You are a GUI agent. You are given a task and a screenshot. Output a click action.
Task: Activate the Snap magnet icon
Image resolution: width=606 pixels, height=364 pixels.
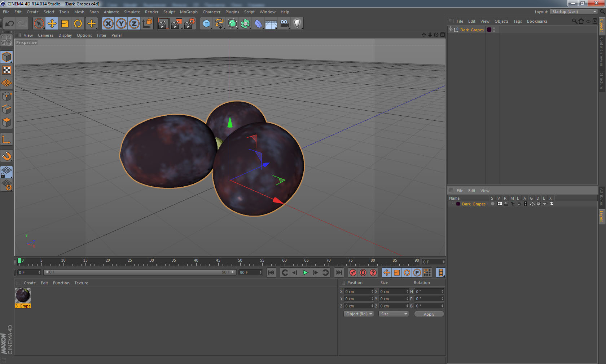pos(7,156)
